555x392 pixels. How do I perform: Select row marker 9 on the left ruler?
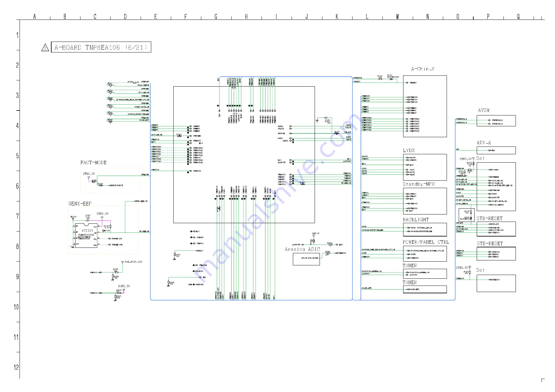[17, 277]
